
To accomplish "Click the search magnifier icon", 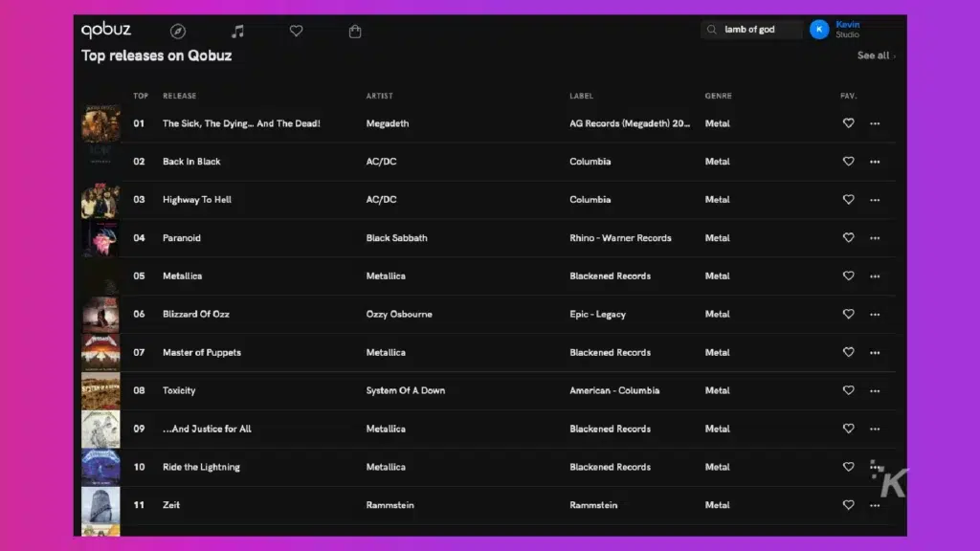I will click(710, 30).
